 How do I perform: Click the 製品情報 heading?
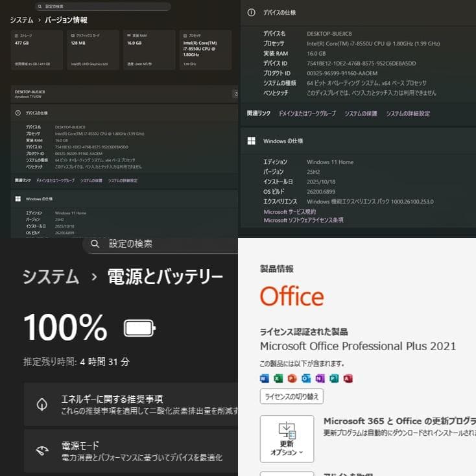click(276, 268)
